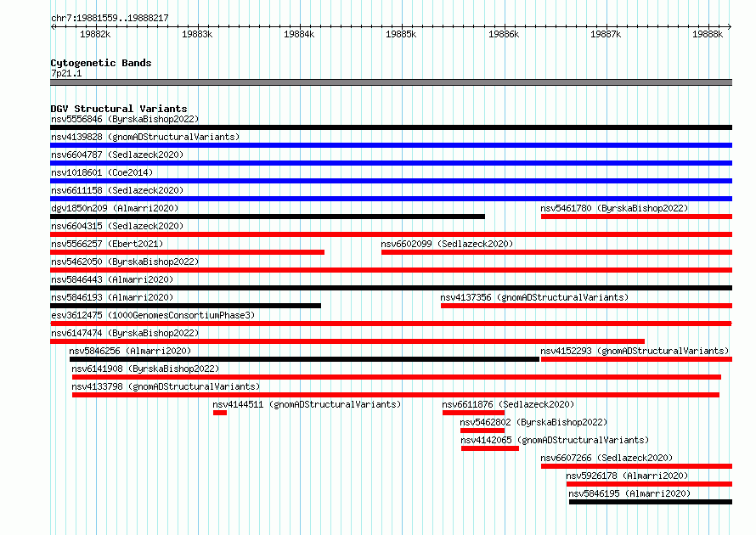This screenshot has height=535, width=756.
Task: Click the nsv5556846 (ByrskaBishop2022) variant label
Action: coord(125,119)
